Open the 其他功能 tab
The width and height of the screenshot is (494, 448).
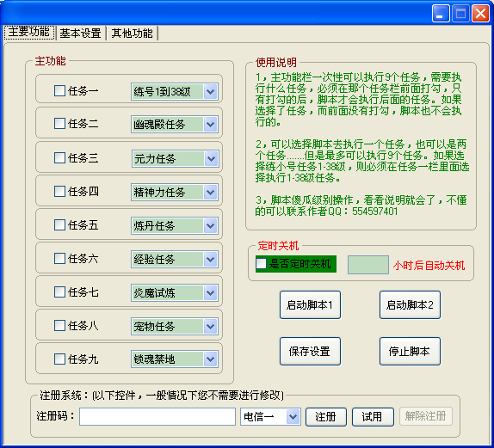pyautogui.click(x=132, y=33)
